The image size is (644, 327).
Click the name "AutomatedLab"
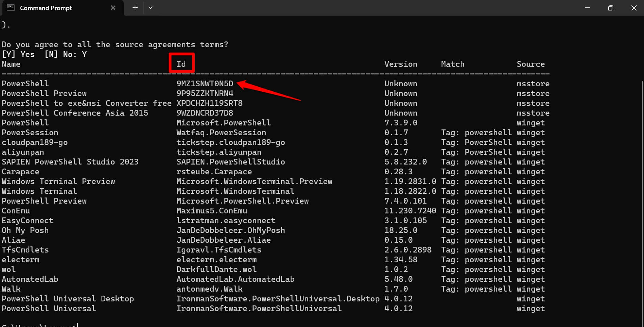(x=30, y=279)
